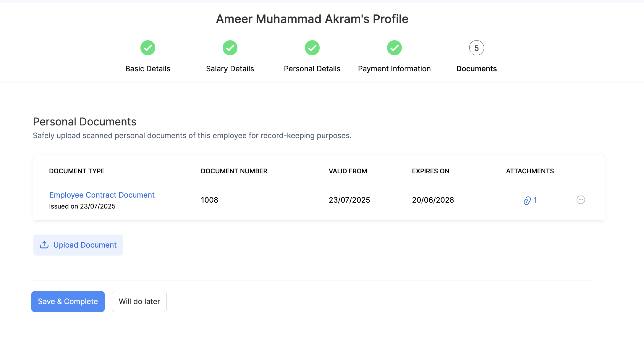Click the step 5 circle for Documents

(476, 48)
